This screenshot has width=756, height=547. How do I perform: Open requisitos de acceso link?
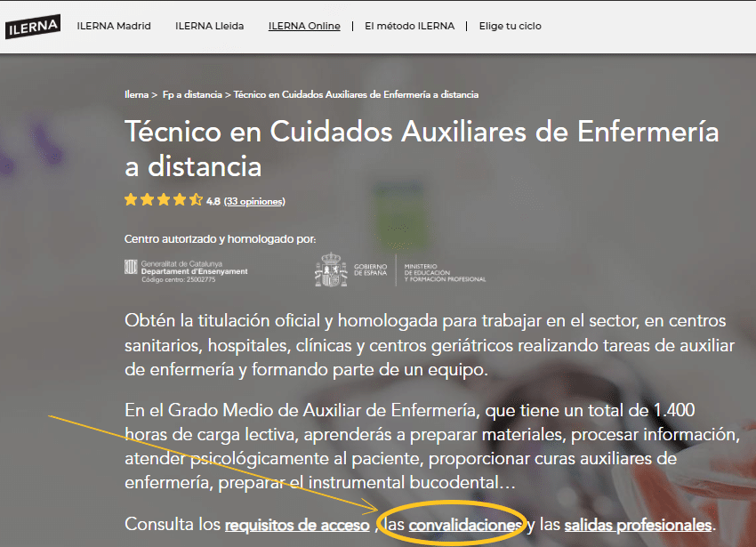click(x=297, y=525)
